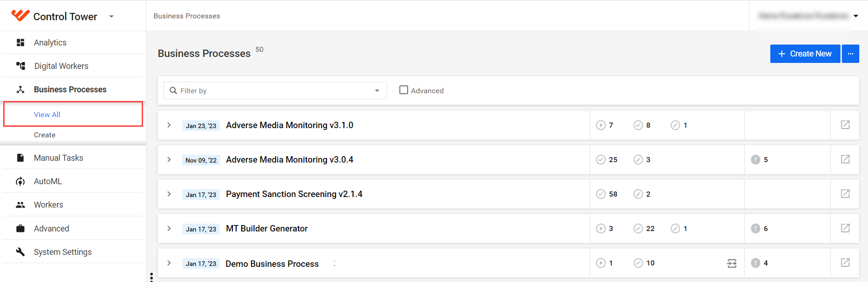
Task: Click Demo Business Process schedule icon
Action: click(732, 263)
